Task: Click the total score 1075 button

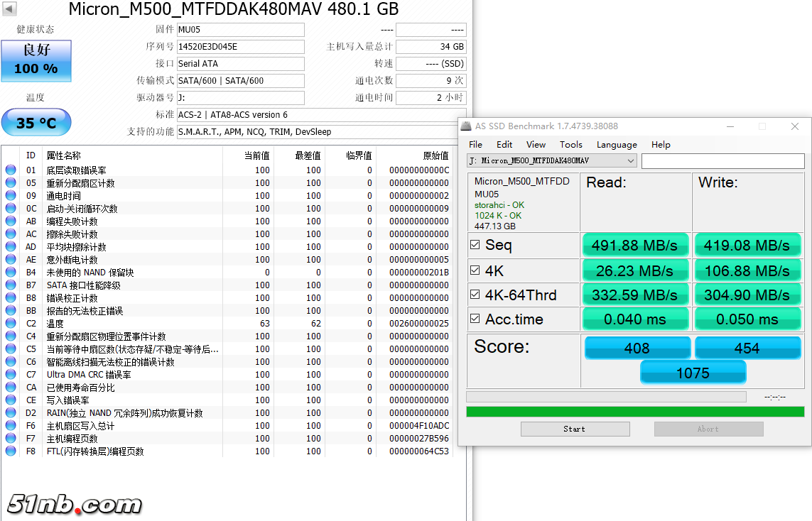Action: (693, 373)
